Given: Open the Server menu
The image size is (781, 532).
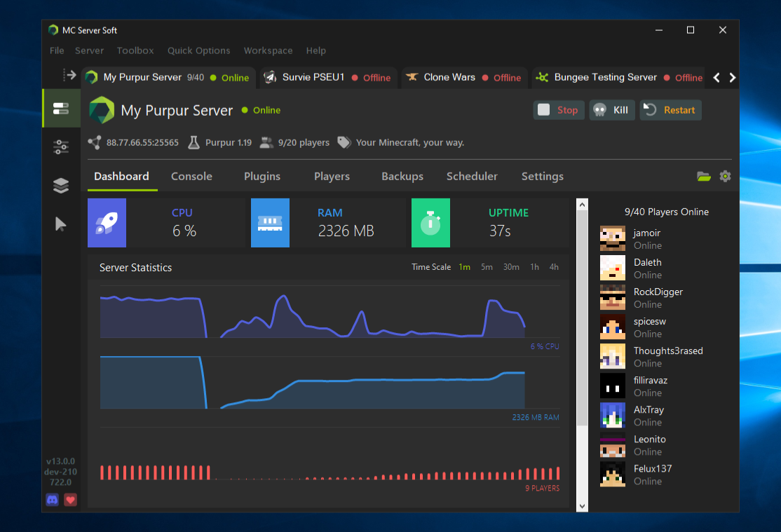Looking at the screenshot, I should tap(89, 50).
